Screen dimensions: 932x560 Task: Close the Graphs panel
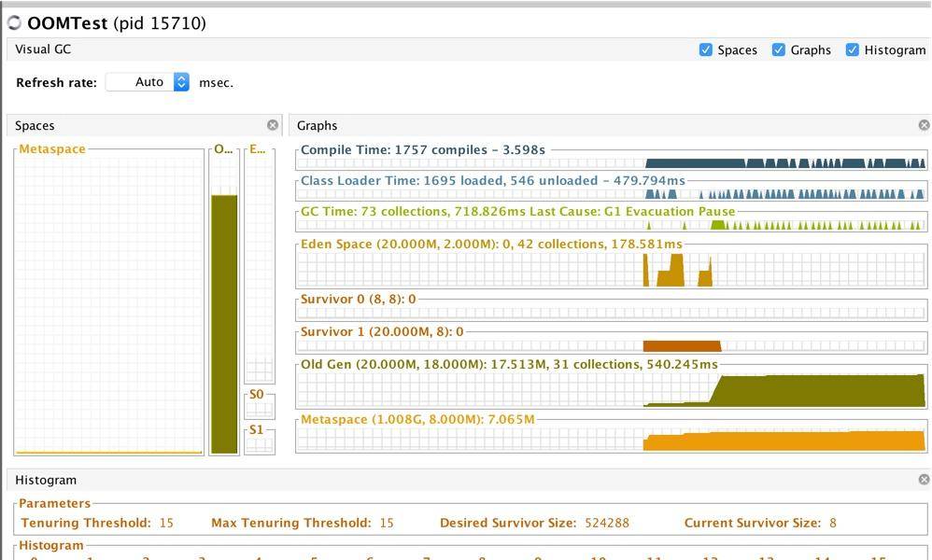coord(924,125)
